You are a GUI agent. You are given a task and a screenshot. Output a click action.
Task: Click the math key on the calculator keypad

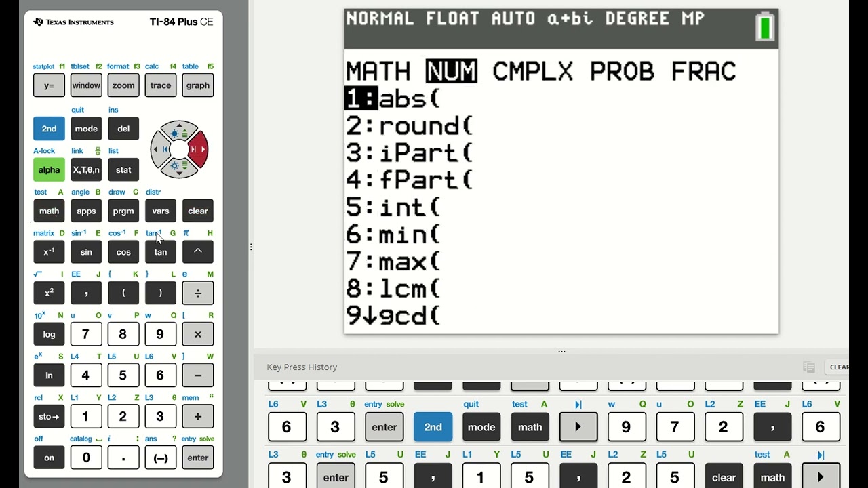(x=49, y=211)
